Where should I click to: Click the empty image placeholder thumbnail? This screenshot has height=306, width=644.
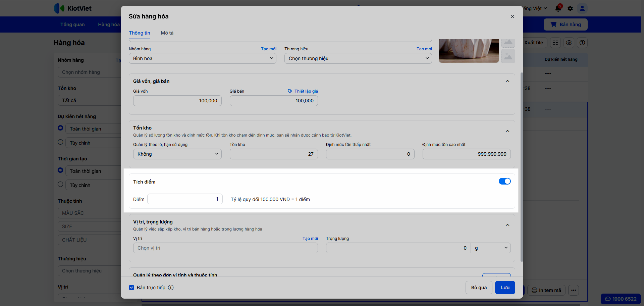tap(508, 56)
